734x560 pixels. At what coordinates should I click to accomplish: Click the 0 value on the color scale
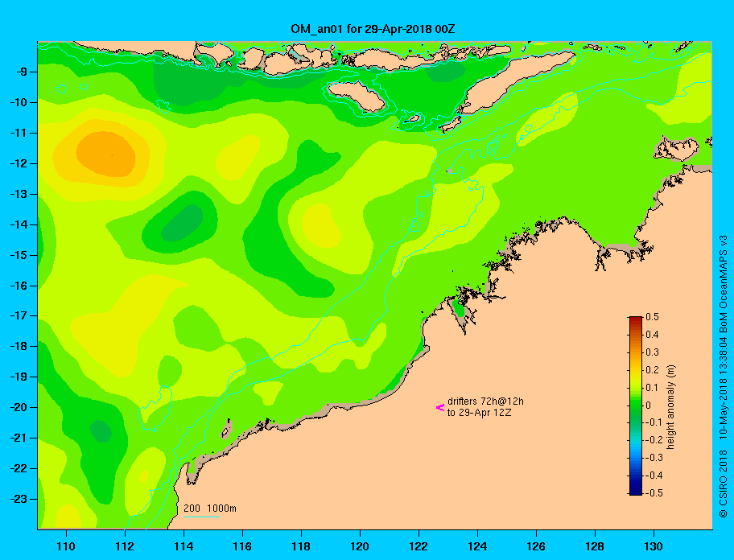(649, 406)
